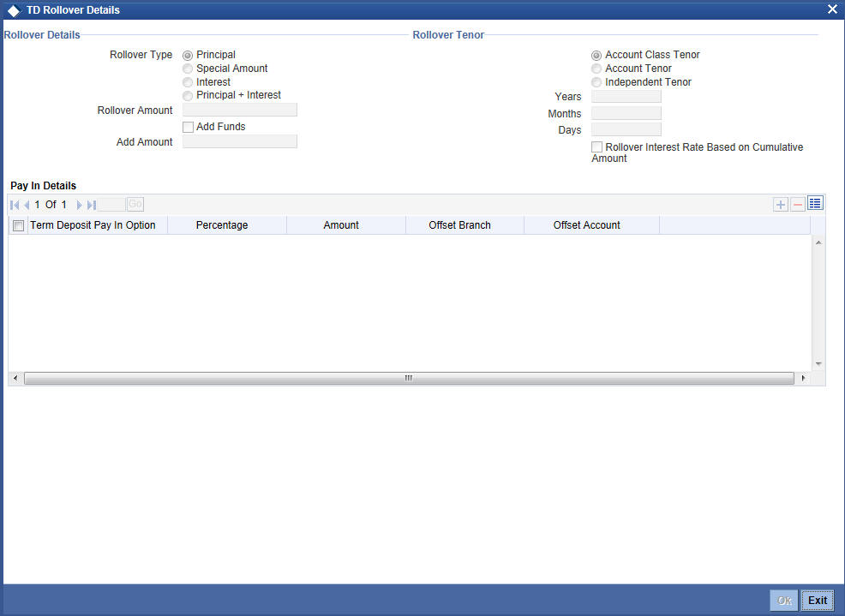This screenshot has width=845, height=616.
Task: Go to first page of Pay In Details
Action: [15, 205]
